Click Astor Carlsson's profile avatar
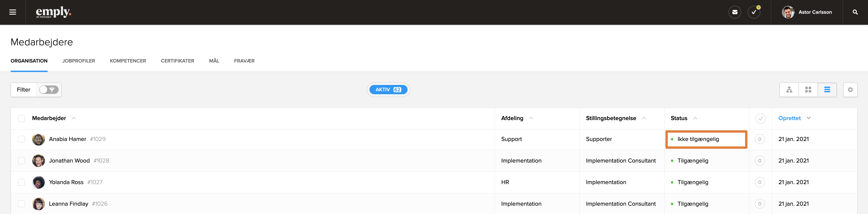 [788, 12]
